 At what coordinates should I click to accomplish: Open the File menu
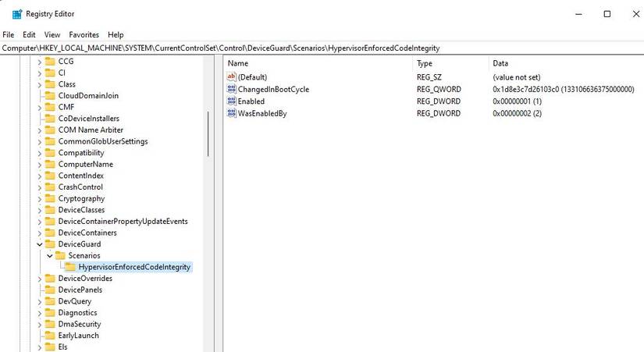(x=9, y=35)
